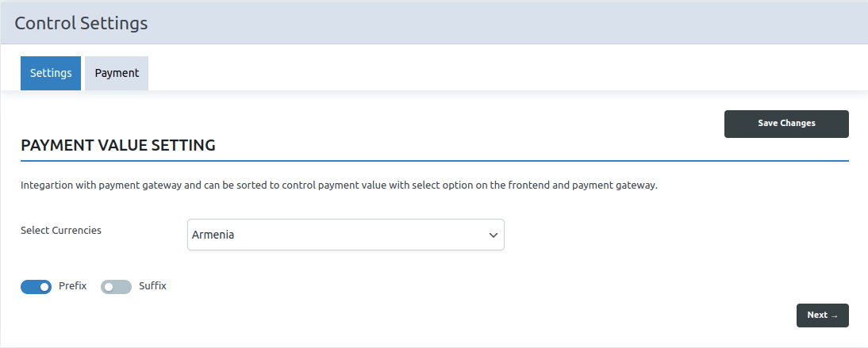Click the chevron arrow of the currency dropdown

[494, 235]
